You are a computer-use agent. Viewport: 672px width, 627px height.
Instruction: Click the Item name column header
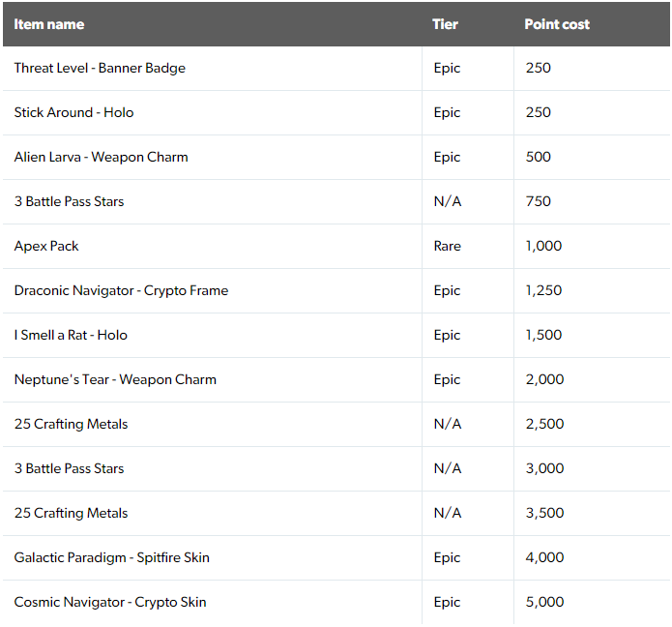49,24
